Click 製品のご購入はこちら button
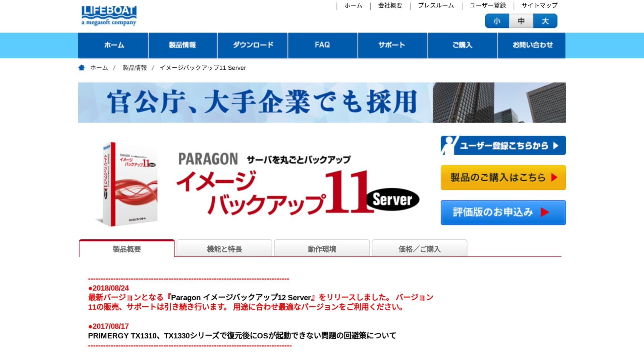The height and width of the screenshot is (362, 644). pyautogui.click(x=503, y=178)
